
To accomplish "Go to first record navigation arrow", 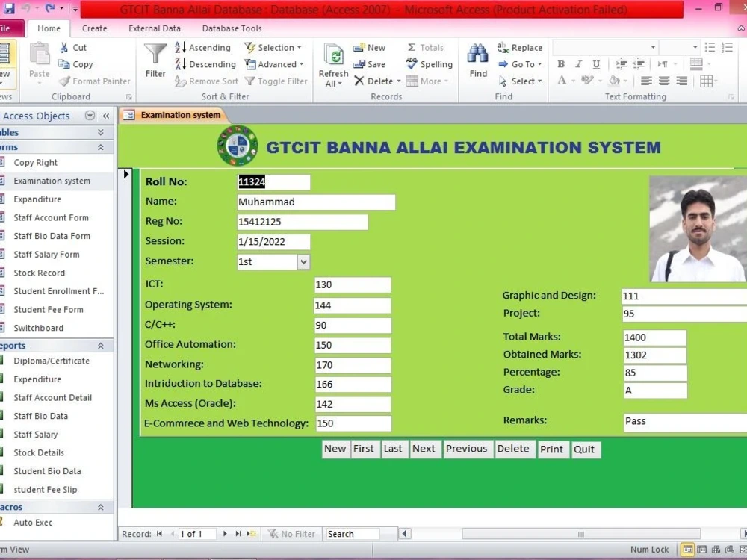I will click(x=159, y=534).
